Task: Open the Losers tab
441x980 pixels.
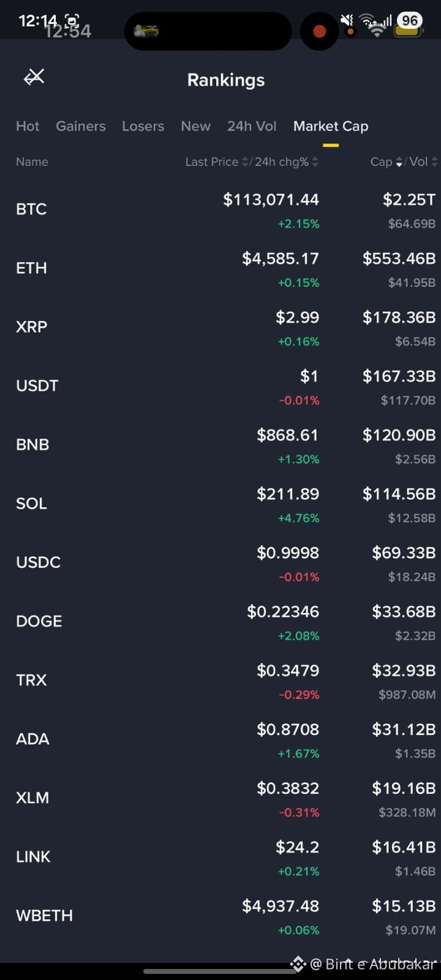Action: click(143, 126)
